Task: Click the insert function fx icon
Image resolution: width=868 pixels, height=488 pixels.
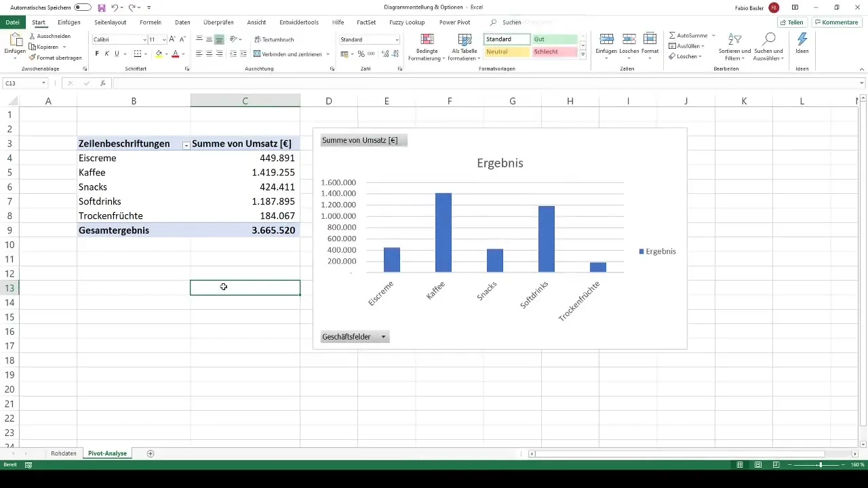Action: [103, 83]
